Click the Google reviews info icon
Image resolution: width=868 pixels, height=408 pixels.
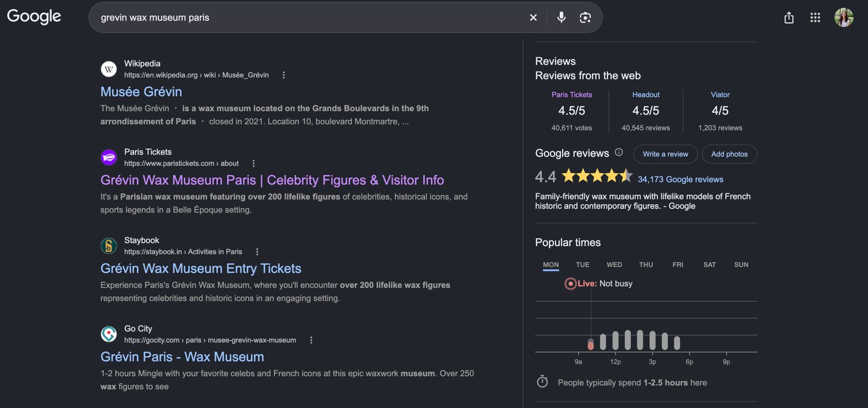click(x=619, y=152)
